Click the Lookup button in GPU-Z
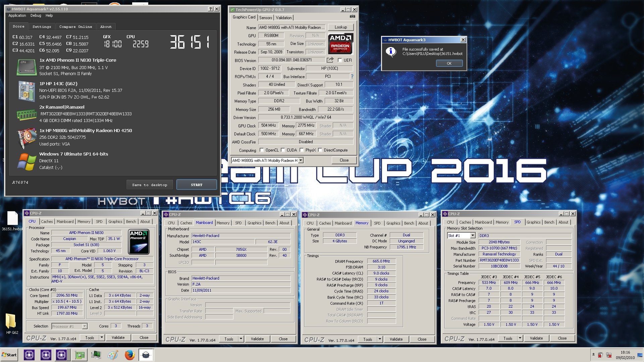Screen dimensions: 644x362 coord(340,27)
